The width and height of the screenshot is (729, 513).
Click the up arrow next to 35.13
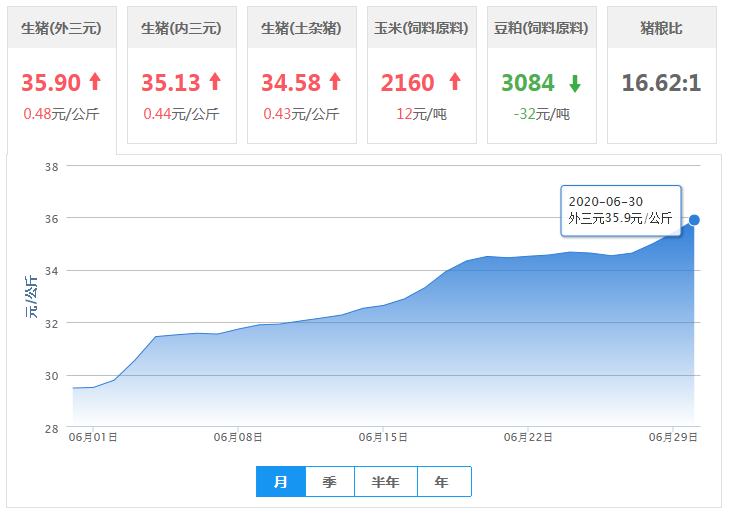coord(215,82)
